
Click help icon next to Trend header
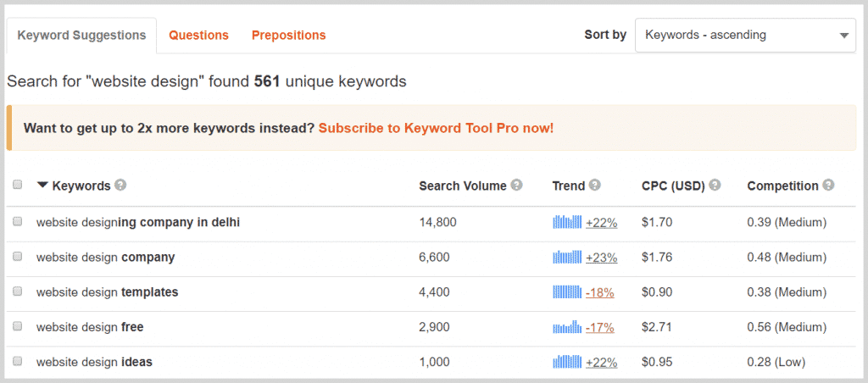pos(595,186)
